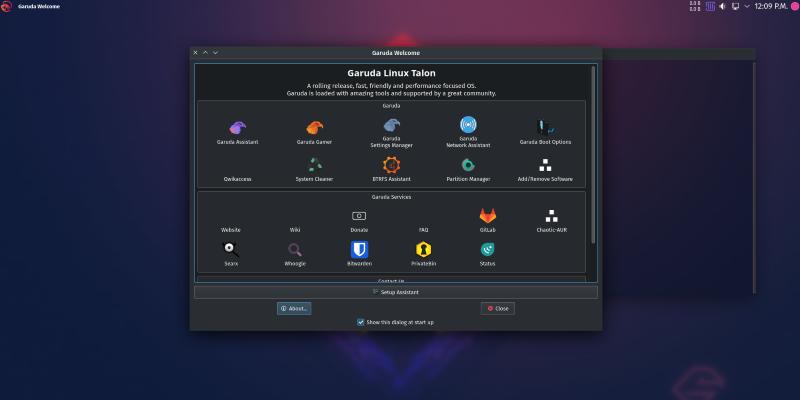Screen dimensions: 800x400
Task: Open System Cleaner tool
Action: pyautogui.click(x=314, y=165)
